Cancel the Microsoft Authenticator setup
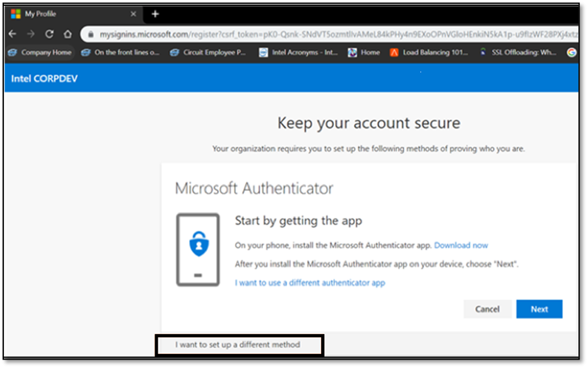Screen dimensions: 588x368 (487, 309)
